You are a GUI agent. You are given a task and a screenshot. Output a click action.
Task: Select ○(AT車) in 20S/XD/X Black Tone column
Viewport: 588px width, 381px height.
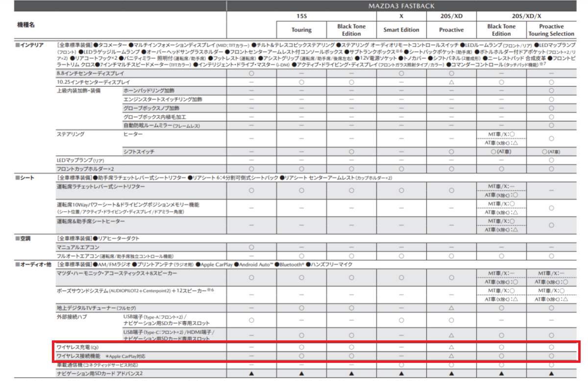pyautogui.click(x=501, y=152)
